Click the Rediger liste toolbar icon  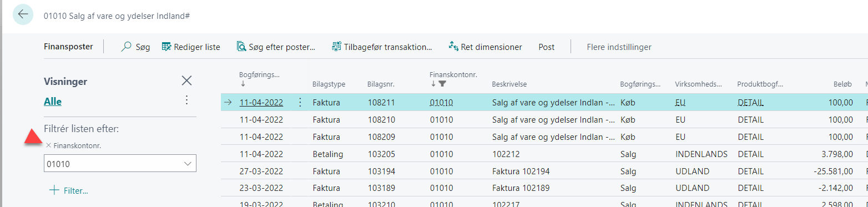click(x=166, y=47)
